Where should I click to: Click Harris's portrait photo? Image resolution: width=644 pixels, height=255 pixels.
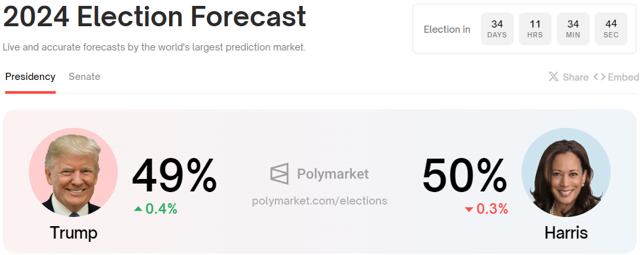pyautogui.click(x=566, y=172)
